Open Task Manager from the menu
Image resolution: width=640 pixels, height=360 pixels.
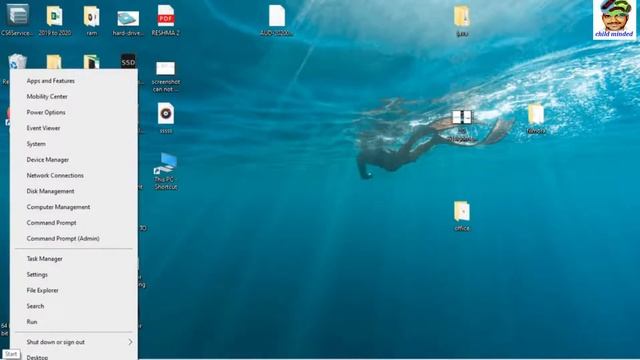[74, 259]
